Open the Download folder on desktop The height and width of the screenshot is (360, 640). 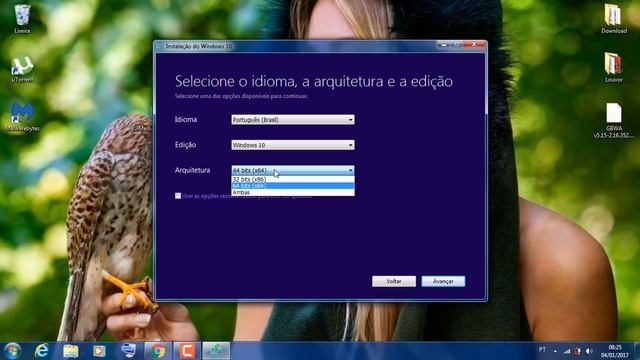coord(613,19)
